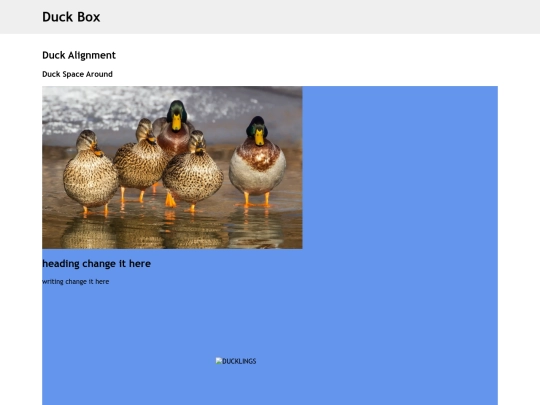Click the Duck Box site title

pyautogui.click(x=71, y=17)
